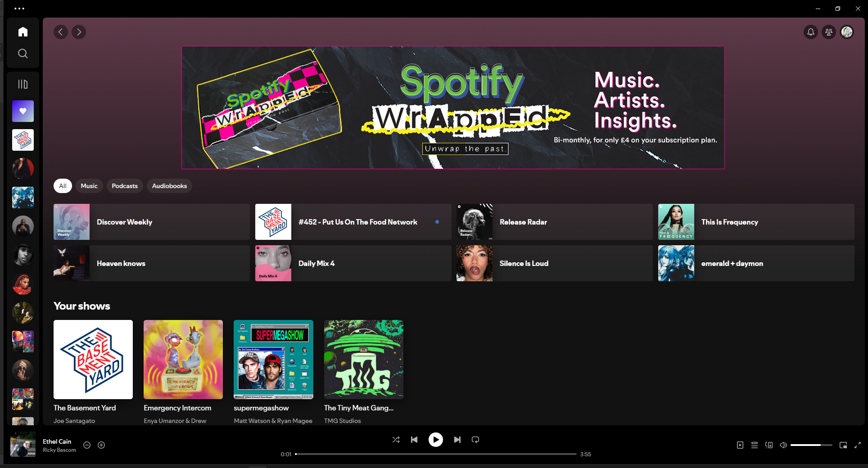Image resolution: width=868 pixels, height=468 pixels.
Task: Open Silence Is Loud shortcut
Action: click(x=555, y=263)
